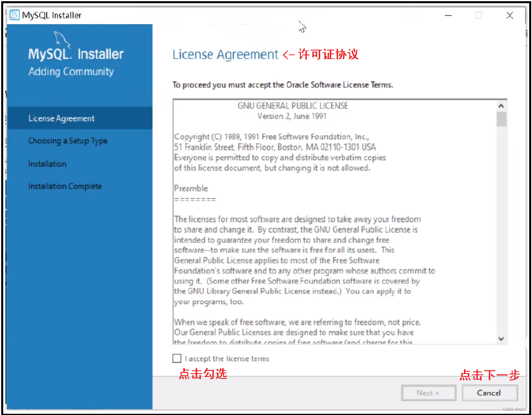Click "When we speak of free software" line
Screen dimensions: 532x415
tap(298, 322)
